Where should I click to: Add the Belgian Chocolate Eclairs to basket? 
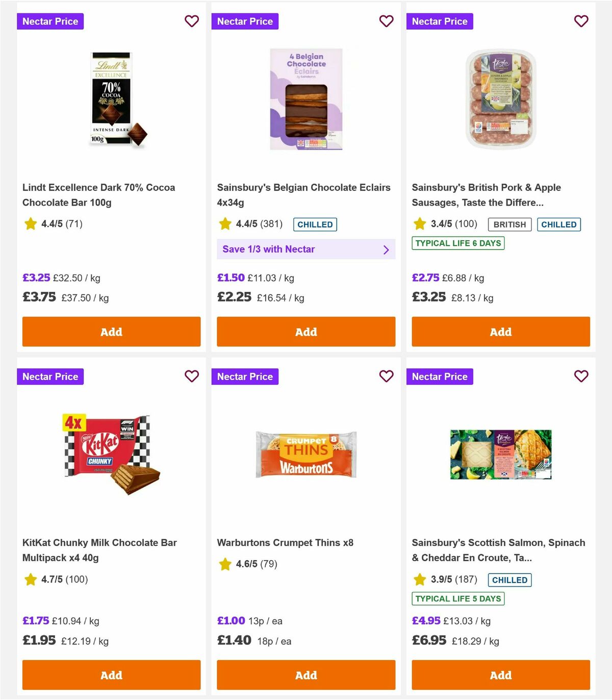(x=305, y=332)
